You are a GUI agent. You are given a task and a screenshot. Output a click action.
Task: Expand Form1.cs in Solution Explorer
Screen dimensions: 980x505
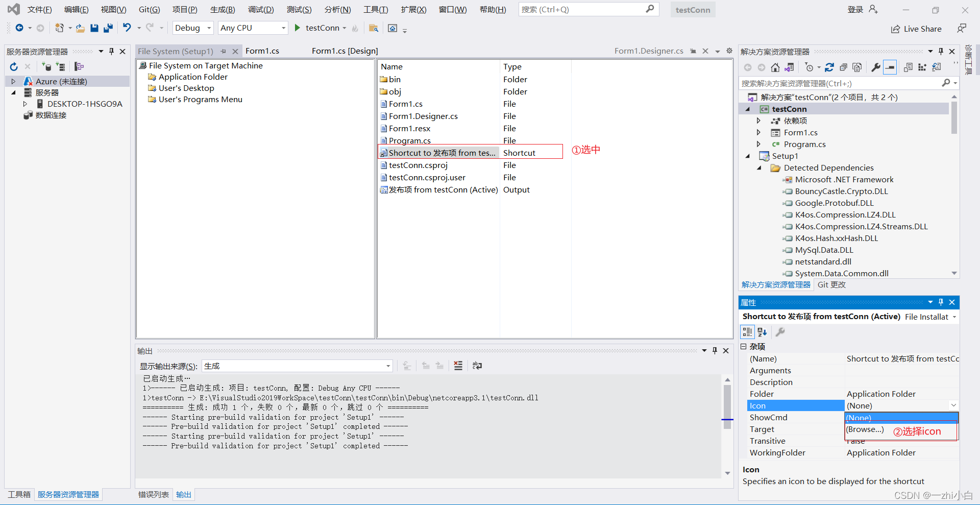[758, 133]
